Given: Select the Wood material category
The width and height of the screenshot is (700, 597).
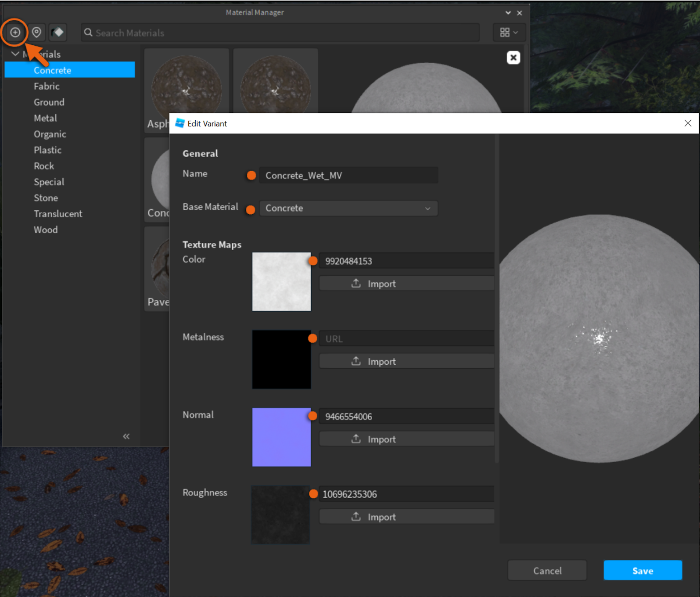Looking at the screenshot, I should tap(46, 230).
